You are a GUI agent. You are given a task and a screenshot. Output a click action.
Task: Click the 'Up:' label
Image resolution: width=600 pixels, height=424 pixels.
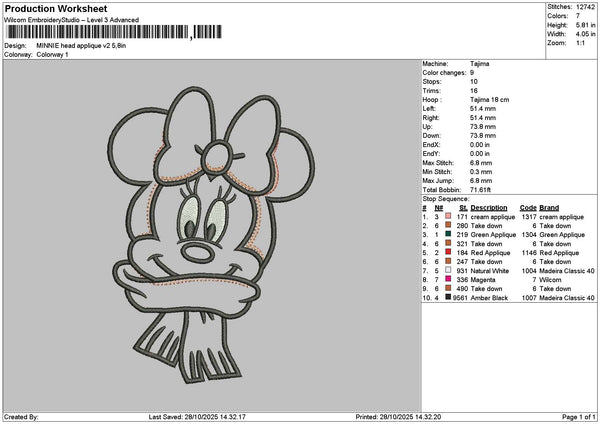tap(427, 127)
